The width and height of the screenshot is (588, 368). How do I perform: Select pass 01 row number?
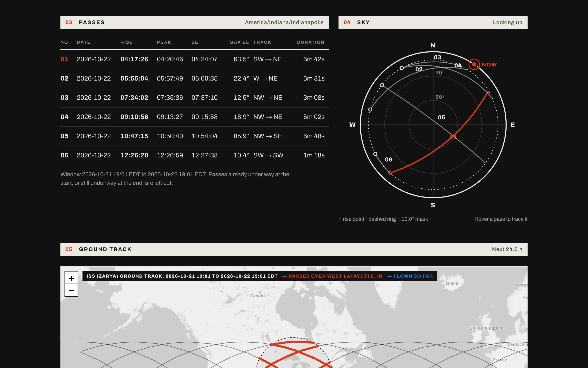[64, 59]
